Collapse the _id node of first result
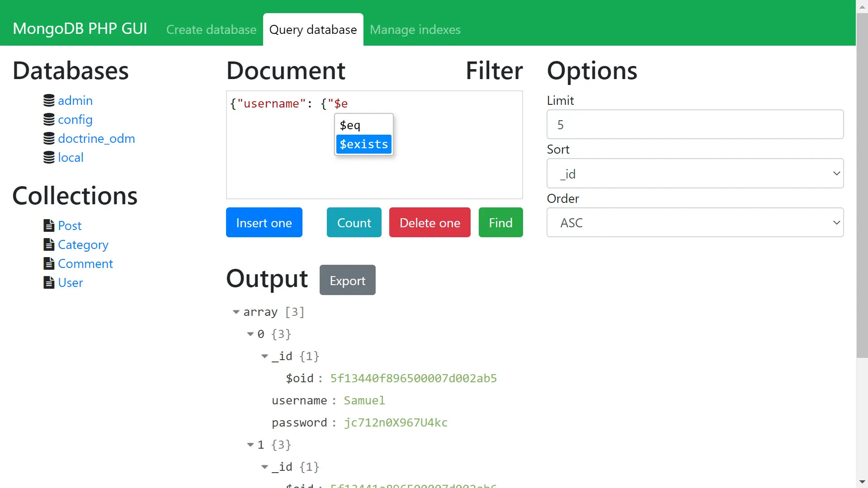This screenshot has width=868, height=488. point(264,356)
